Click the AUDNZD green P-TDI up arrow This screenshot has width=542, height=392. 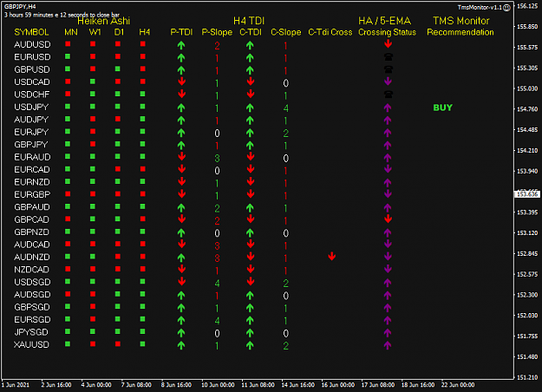click(x=181, y=258)
